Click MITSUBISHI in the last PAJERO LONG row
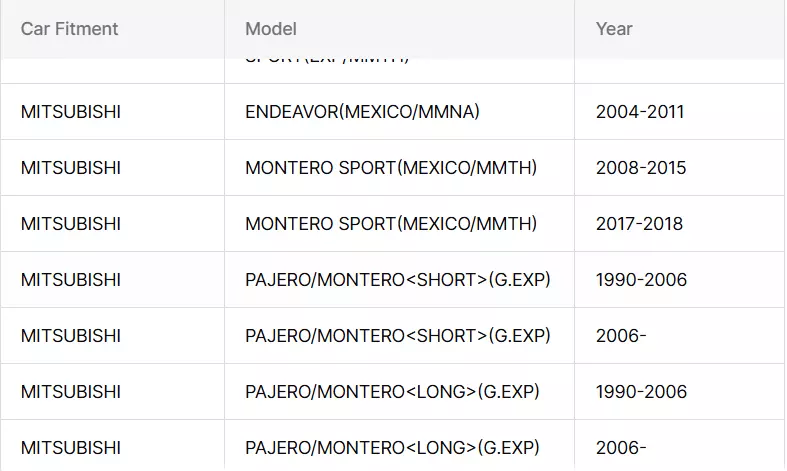The height and width of the screenshot is (471, 787). point(71,447)
